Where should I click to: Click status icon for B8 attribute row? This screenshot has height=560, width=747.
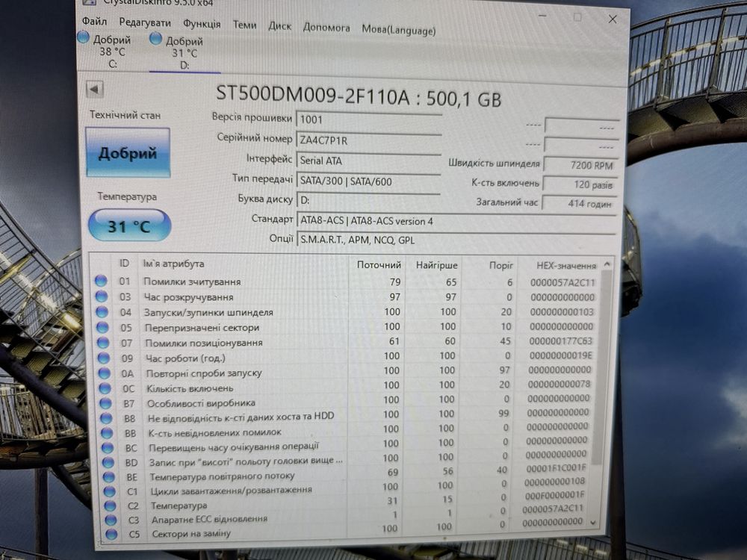click(106, 418)
